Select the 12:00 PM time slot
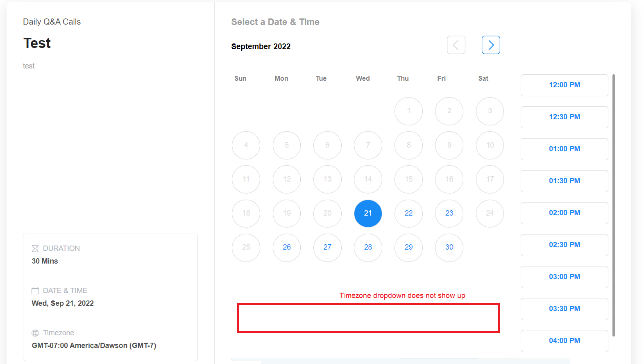The height and width of the screenshot is (364, 644). pos(564,85)
